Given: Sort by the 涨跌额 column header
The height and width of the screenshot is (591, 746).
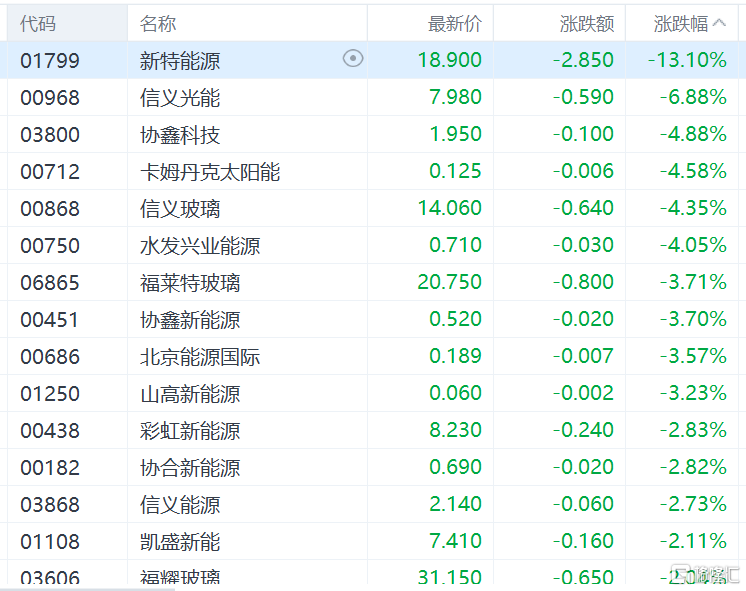Looking at the screenshot, I should pyautogui.click(x=587, y=23).
